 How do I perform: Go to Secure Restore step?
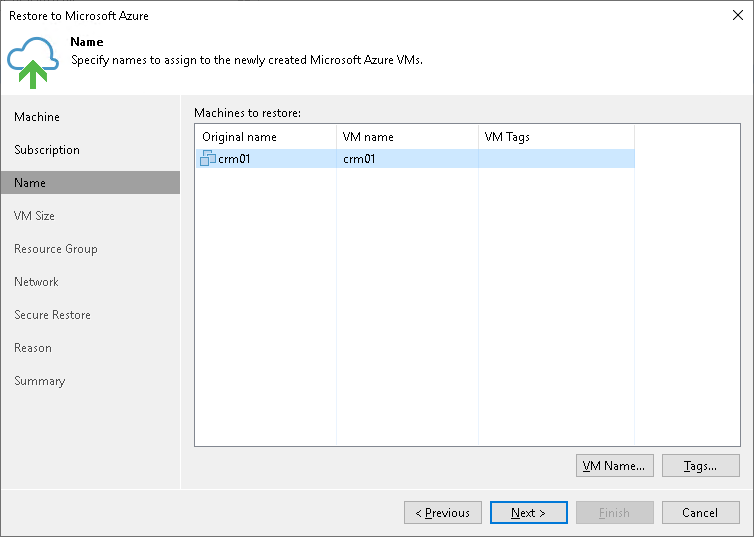click(x=52, y=315)
